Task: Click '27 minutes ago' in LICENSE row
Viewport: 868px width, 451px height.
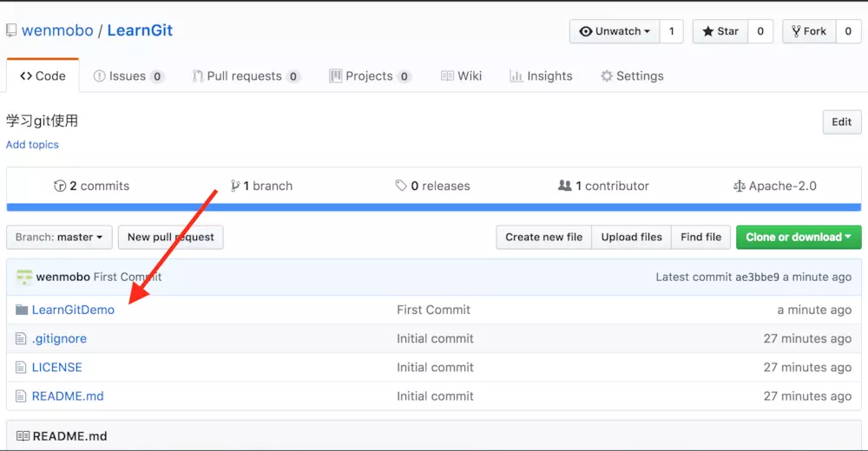Action: tap(807, 368)
